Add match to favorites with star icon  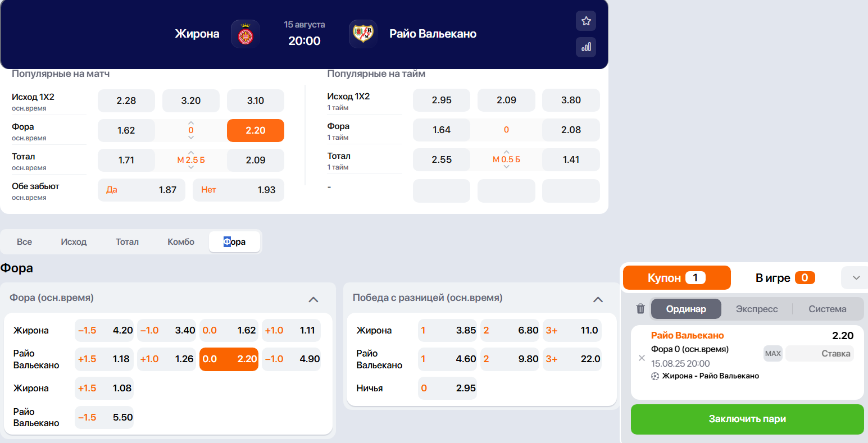tap(586, 21)
